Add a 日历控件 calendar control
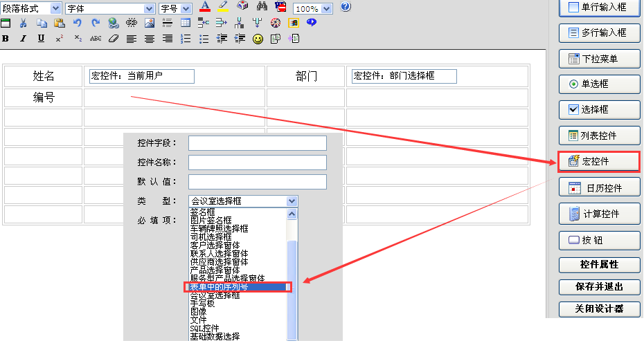 (599, 188)
